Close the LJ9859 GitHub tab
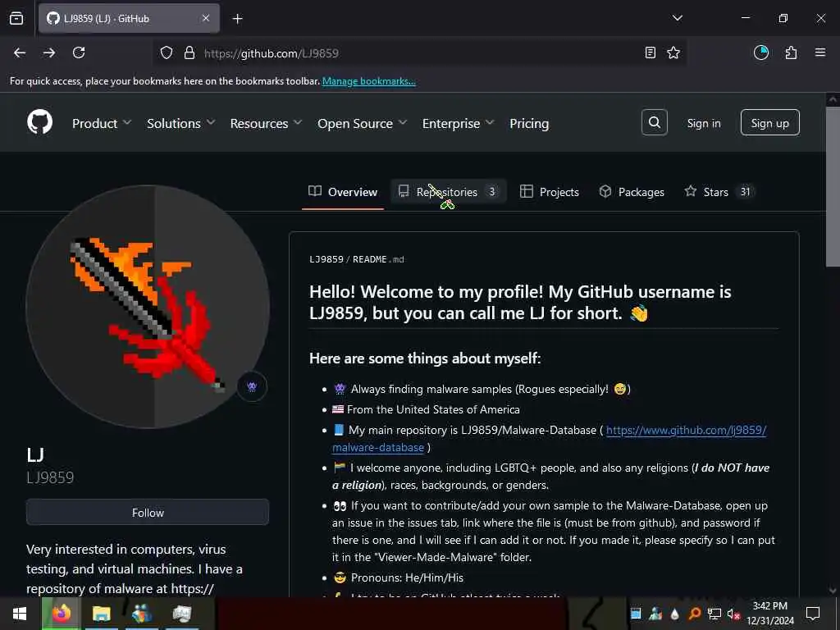Image resolution: width=840 pixels, height=630 pixels. pyautogui.click(x=206, y=18)
